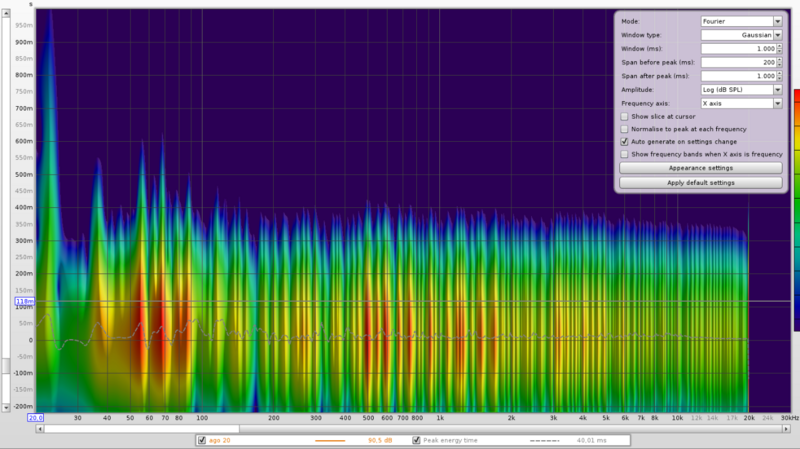Click the Appearance settings button
This screenshot has height=449, width=800.
pyautogui.click(x=700, y=169)
